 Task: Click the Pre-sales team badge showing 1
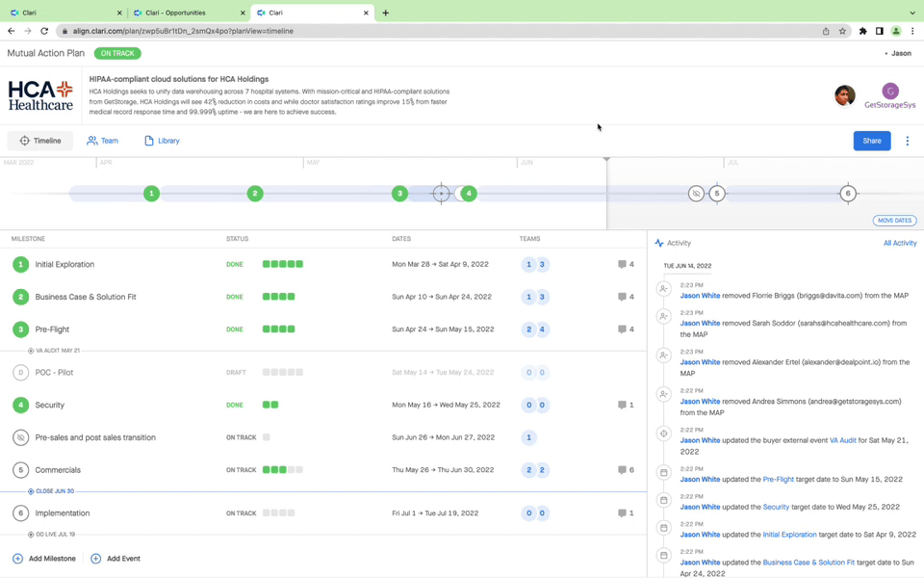click(528, 437)
